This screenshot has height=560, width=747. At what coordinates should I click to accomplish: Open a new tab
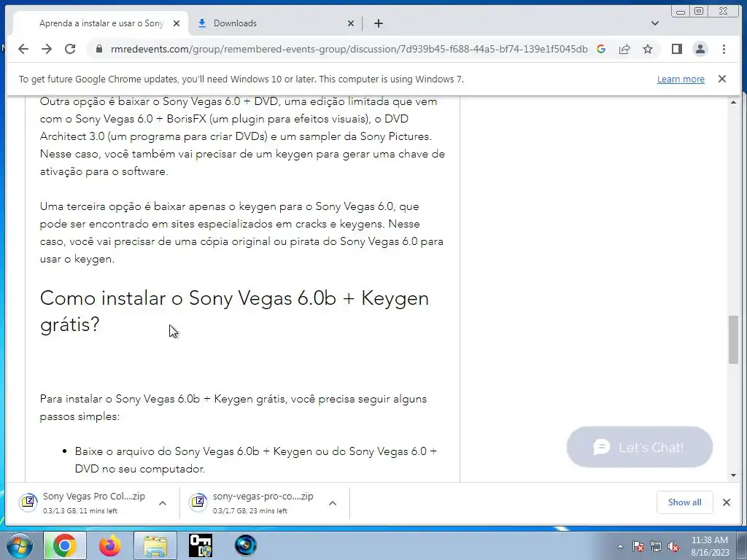tap(379, 23)
